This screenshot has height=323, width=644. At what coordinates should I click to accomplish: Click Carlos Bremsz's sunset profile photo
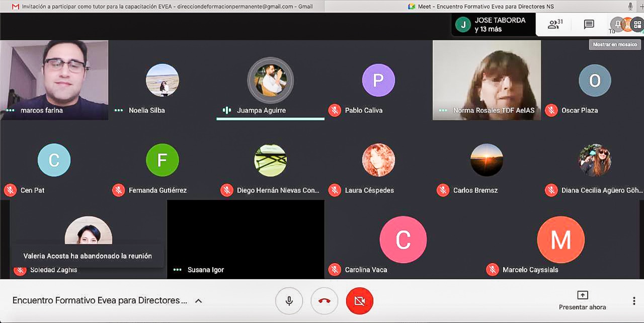pyautogui.click(x=487, y=160)
